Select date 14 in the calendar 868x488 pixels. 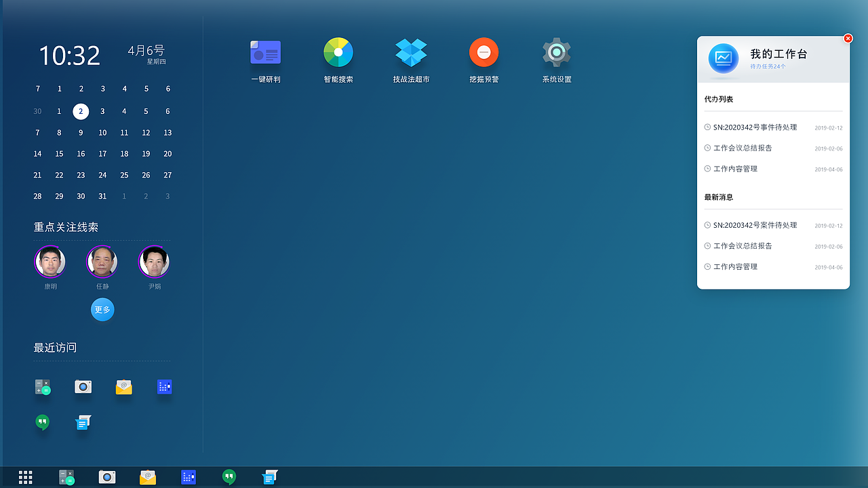[x=37, y=154]
